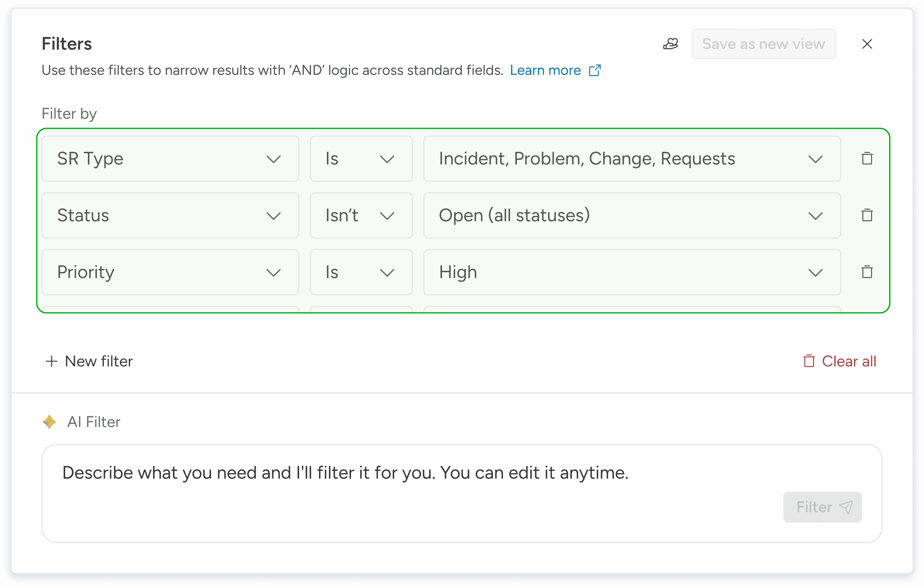Delete the Status filter row
Screen dimensions: 924x587
pyautogui.click(x=867, y=215)
